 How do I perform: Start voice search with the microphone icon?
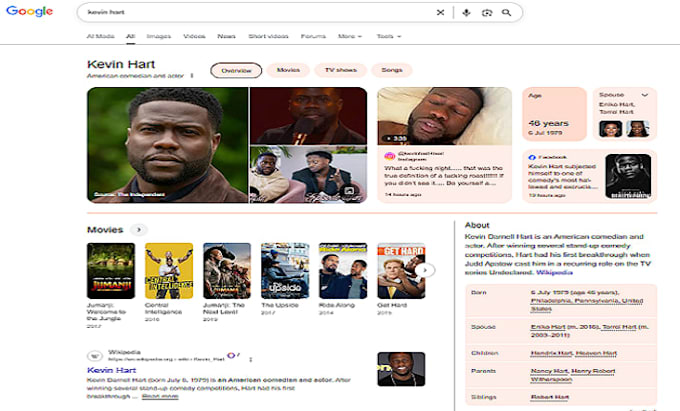pyautogui.click(x=466, y=13)
